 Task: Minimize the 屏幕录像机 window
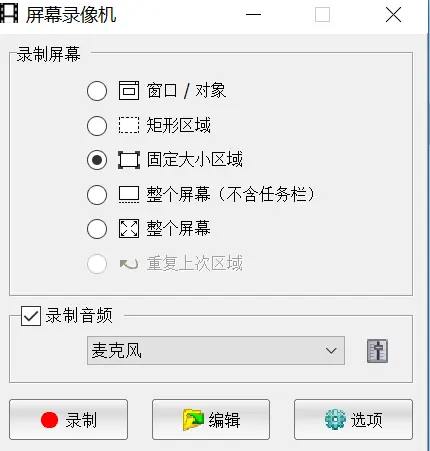[x=253, y=15]
